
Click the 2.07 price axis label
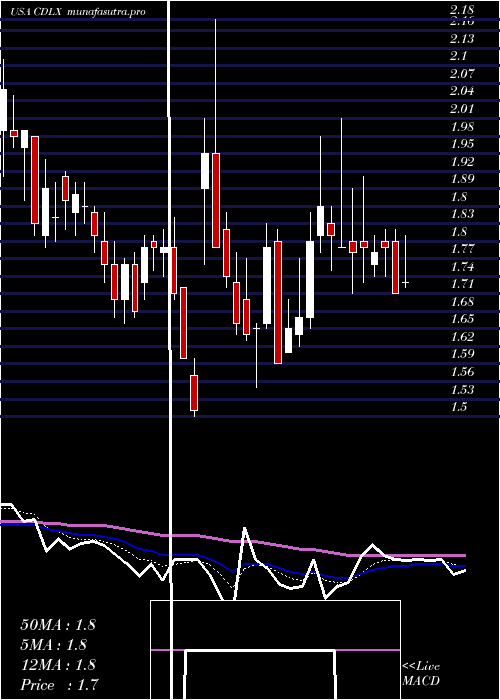tap(462, 74)
